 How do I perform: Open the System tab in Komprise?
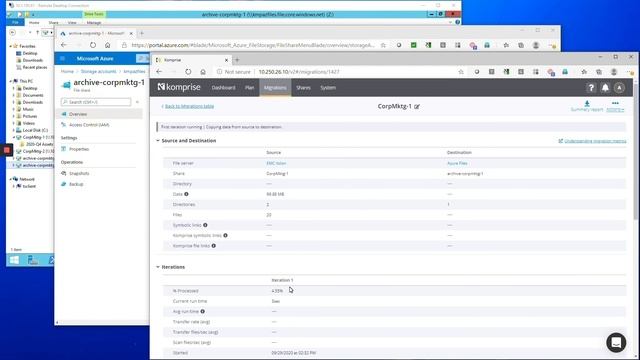328,88
